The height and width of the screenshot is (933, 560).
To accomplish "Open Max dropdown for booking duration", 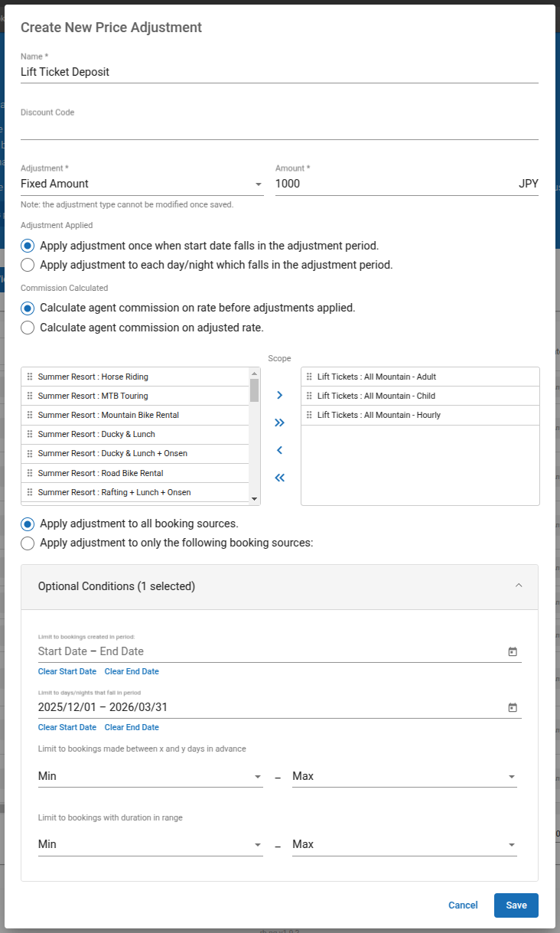I will [404, 844].
